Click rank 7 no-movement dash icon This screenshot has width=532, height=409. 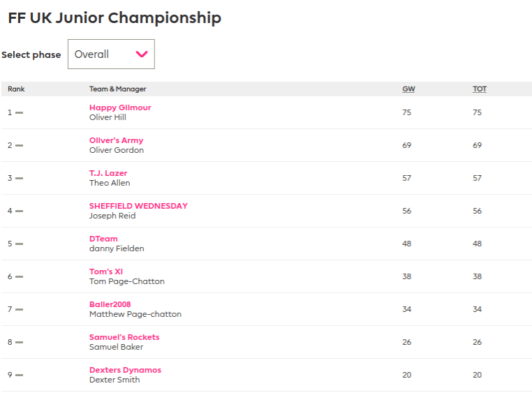(x=20, y=309)
